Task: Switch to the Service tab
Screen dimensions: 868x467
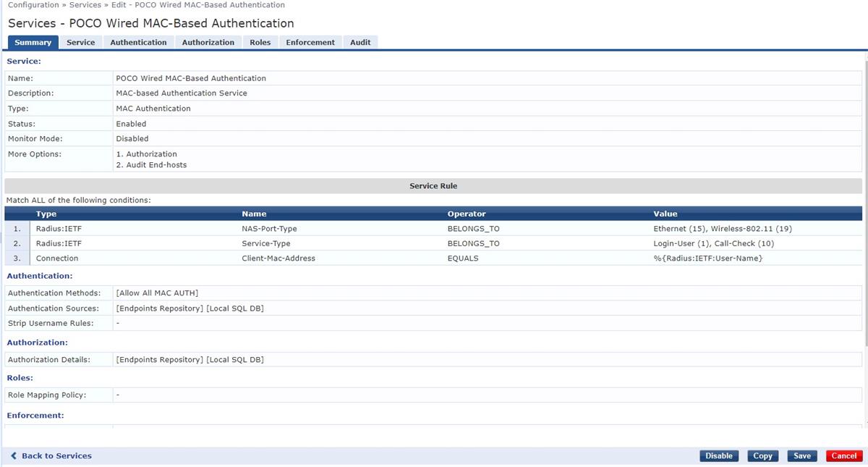Action: pyautogui.click(x=81, y=42)
